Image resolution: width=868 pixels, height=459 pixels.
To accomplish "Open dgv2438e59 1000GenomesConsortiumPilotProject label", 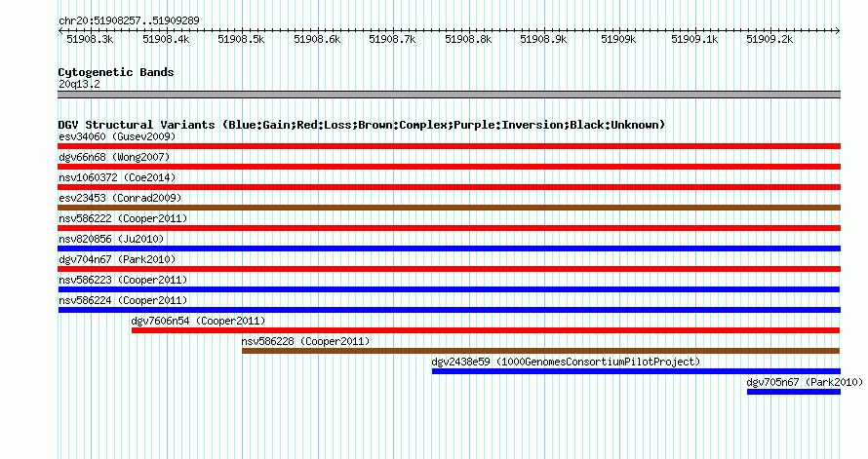I will click(x=566, y=362).
